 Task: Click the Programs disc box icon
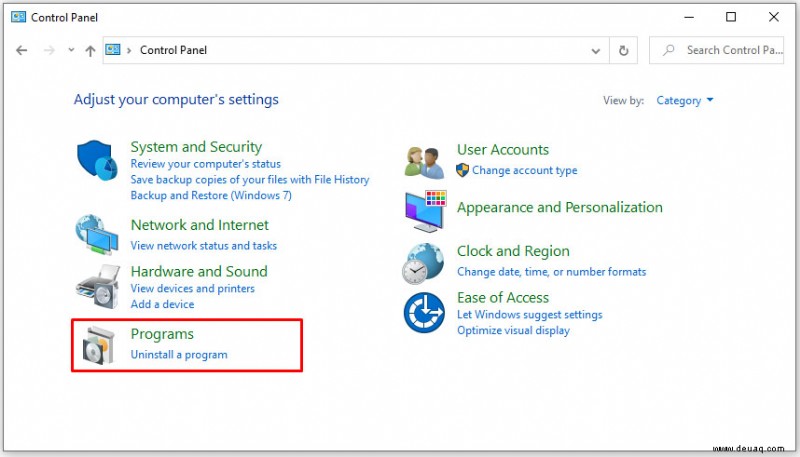pyautogui.click(x=98, y=346)
